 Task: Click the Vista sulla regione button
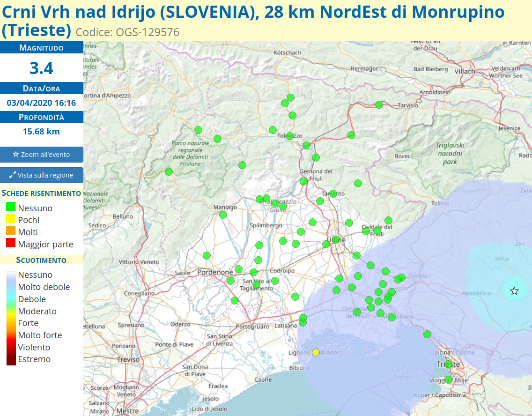coord(41,175)
